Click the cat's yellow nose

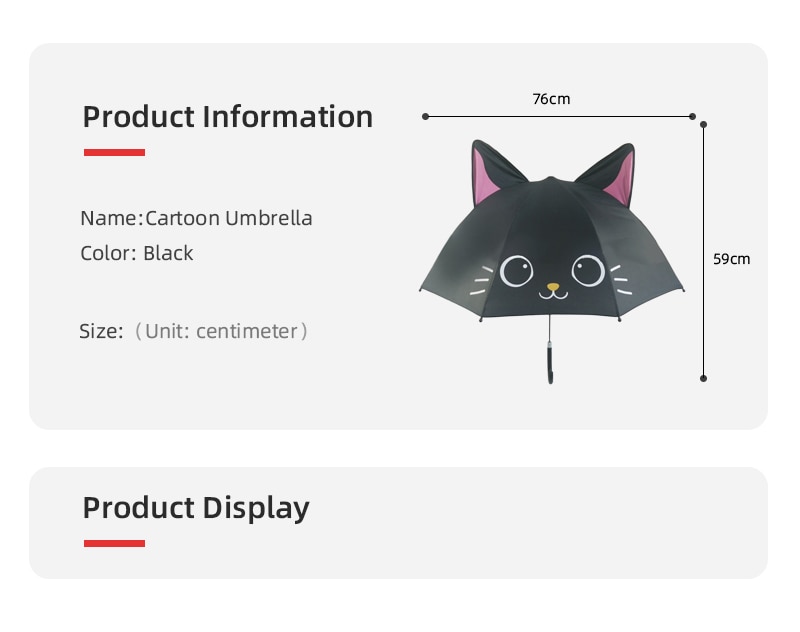point(553,287)
